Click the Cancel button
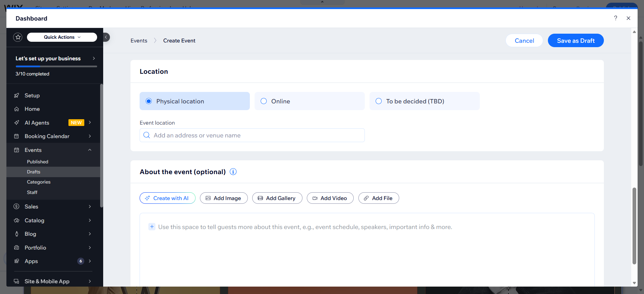The width and height of the screenshot is (644, 294). (x=524, y=40)
